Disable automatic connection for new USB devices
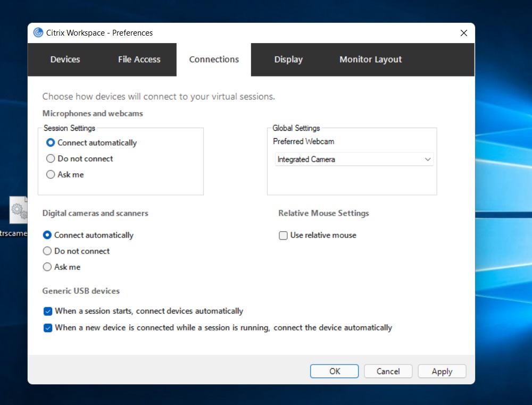This screenshot has height=405, width=532. pyautogui.click(x=48, y=328)
